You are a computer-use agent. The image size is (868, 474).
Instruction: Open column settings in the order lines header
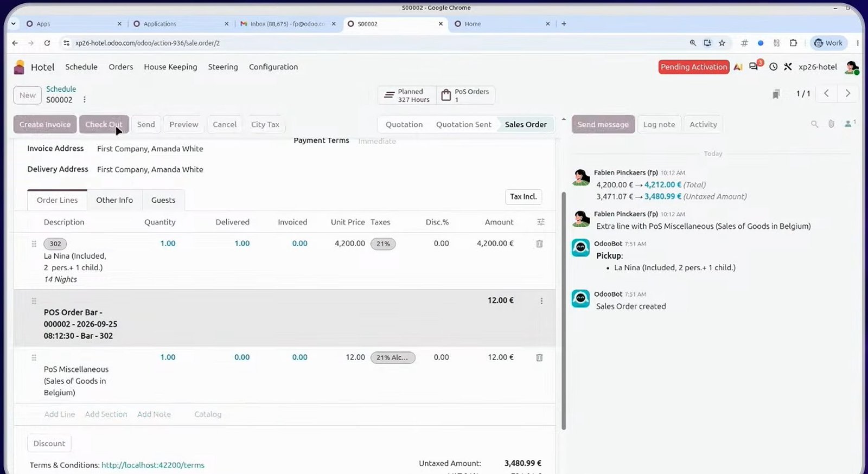(541, 222)
